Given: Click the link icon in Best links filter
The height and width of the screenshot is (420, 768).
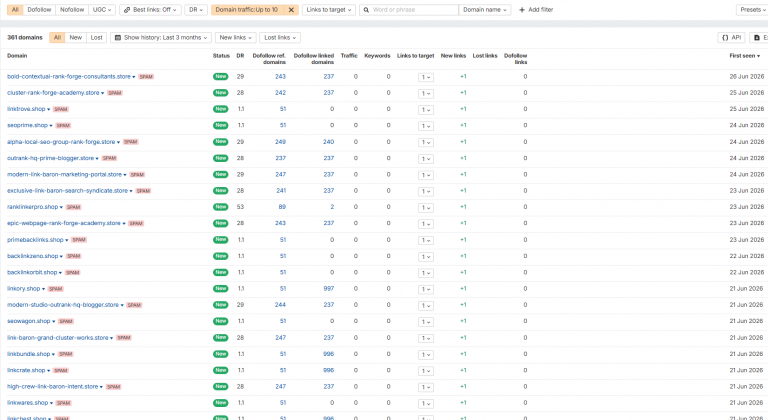Looking at the screenshot, I should point(127,10).
